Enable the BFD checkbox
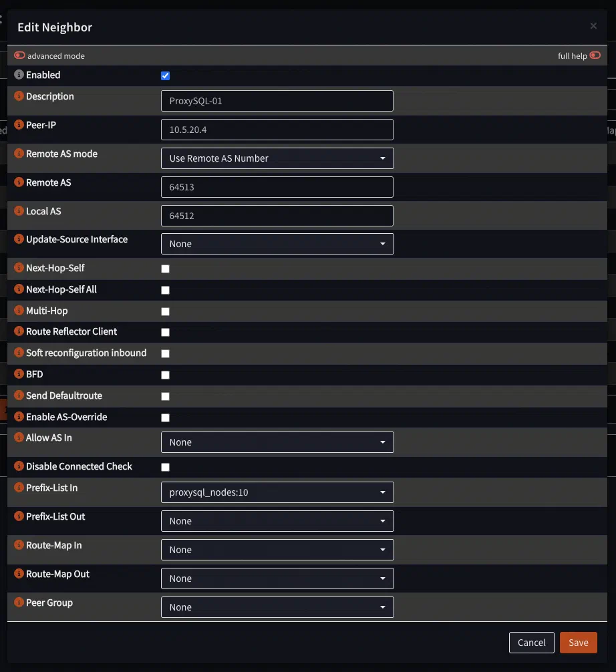This screenshot has height=672, width=616. 166,375
